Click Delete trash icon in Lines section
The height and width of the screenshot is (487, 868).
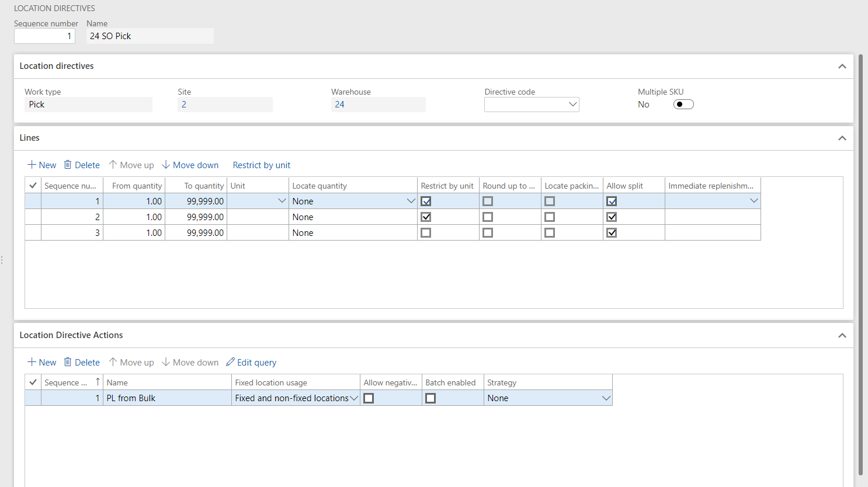coord(68,165)
